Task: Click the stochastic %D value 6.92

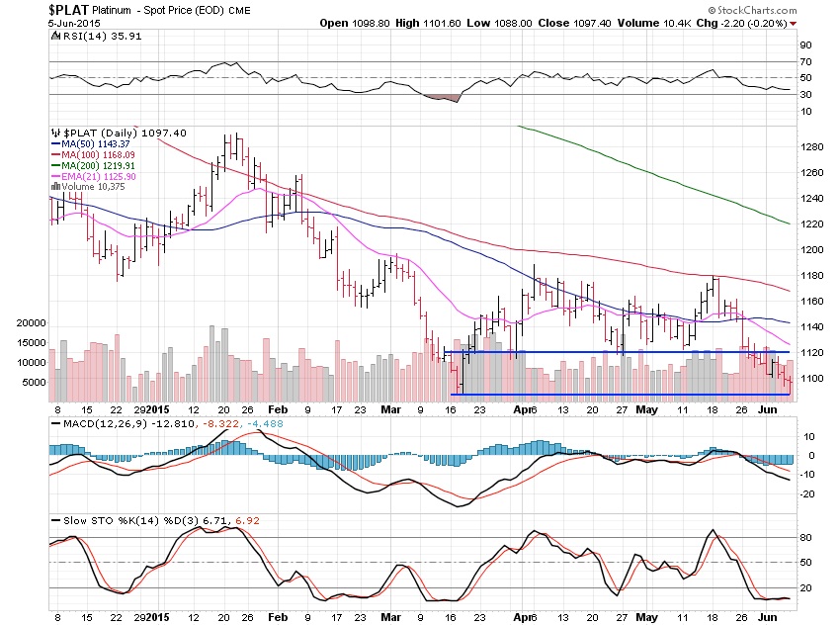Action: [247, 520]
